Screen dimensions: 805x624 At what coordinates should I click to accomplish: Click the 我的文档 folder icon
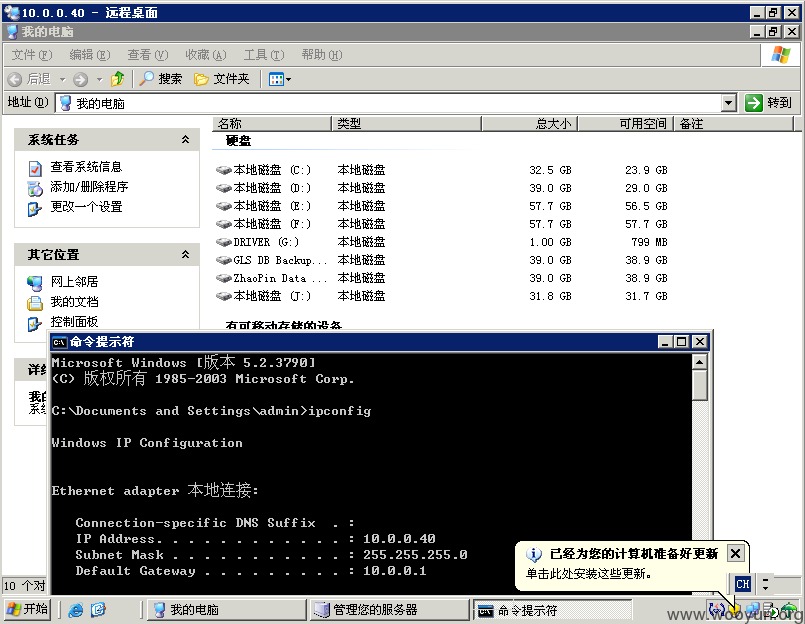(35, 303)
